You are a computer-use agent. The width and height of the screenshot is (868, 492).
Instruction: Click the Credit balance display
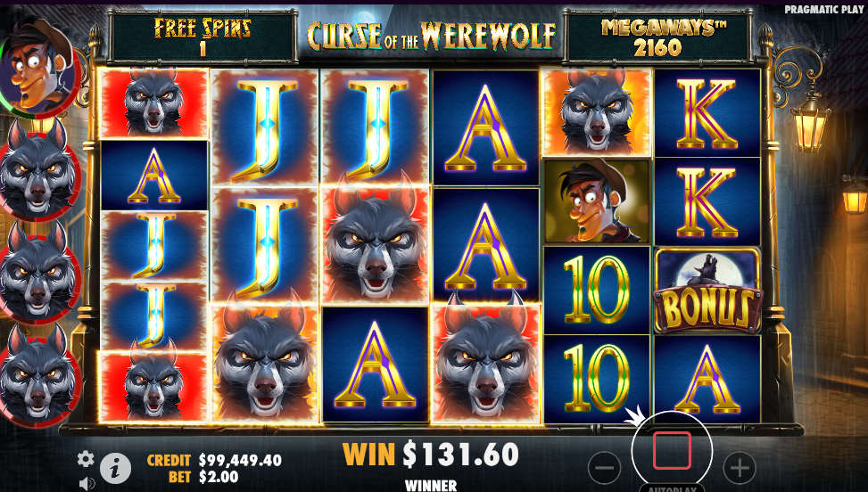(214, 460)
